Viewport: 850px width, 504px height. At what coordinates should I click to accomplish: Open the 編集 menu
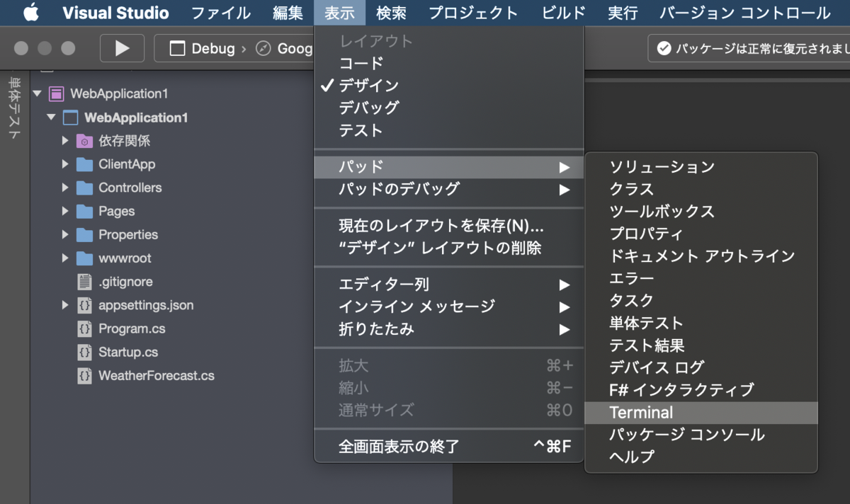[x=288, y=13]
